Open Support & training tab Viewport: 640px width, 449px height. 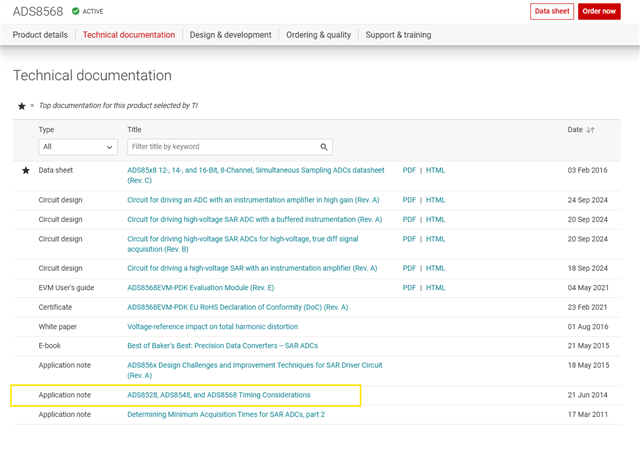[x=398, y=35]
